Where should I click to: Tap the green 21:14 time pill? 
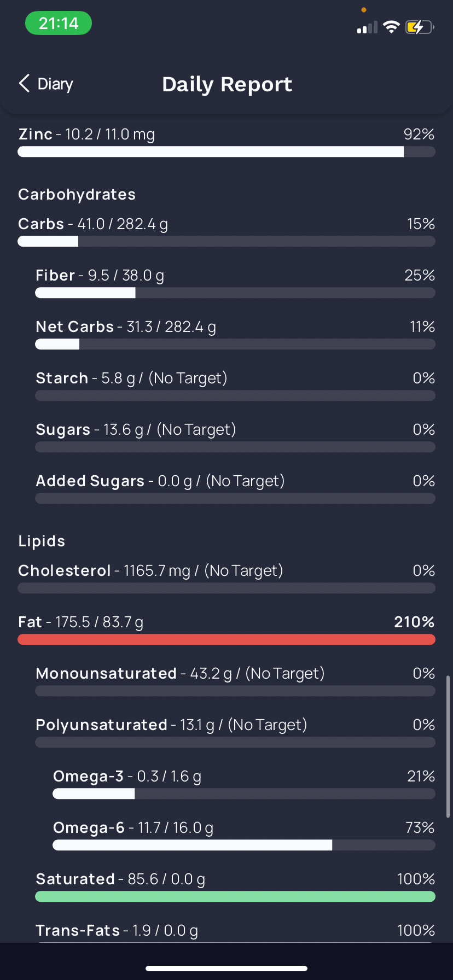click(x=59, y=24)
